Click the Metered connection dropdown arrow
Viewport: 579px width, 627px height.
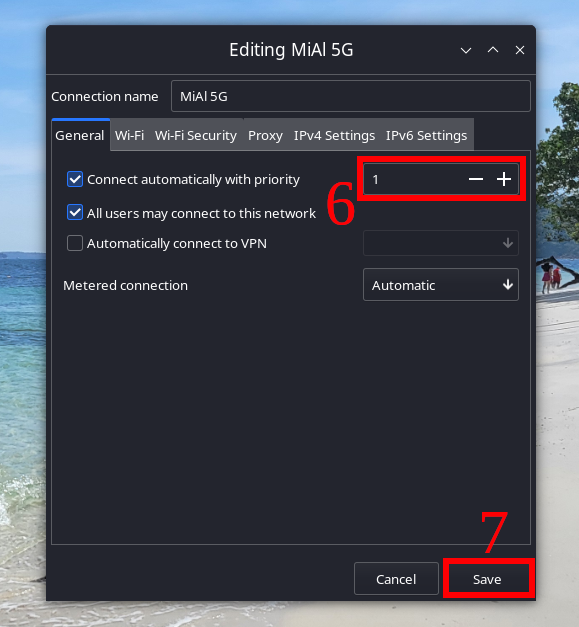click(x=508, y=285)
